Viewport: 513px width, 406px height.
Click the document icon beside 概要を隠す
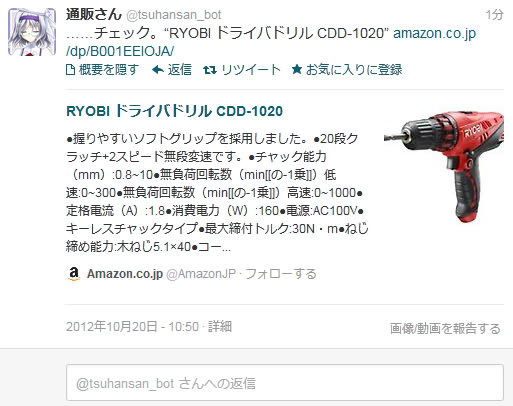[70, 70]
